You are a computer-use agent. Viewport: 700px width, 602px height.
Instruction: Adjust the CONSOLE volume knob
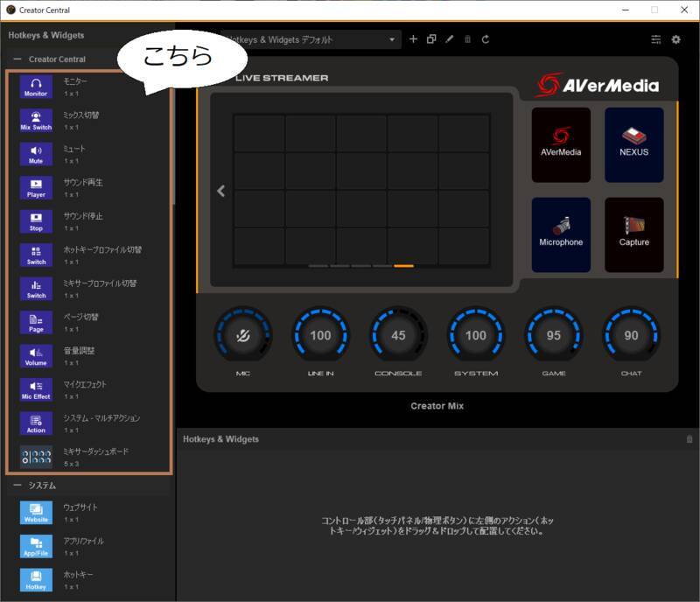[x=398, y=336]
